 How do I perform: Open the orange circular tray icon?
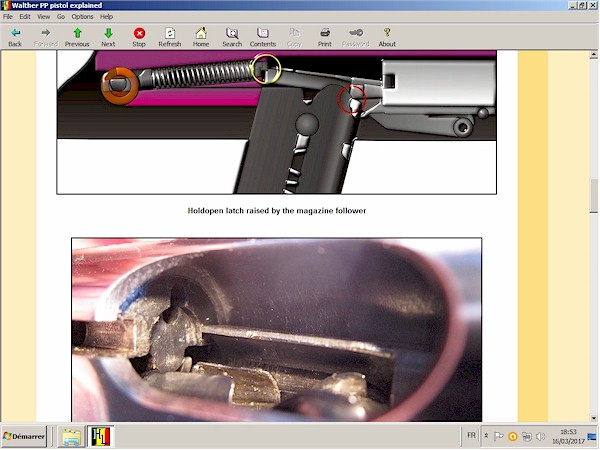click(513, 436)
